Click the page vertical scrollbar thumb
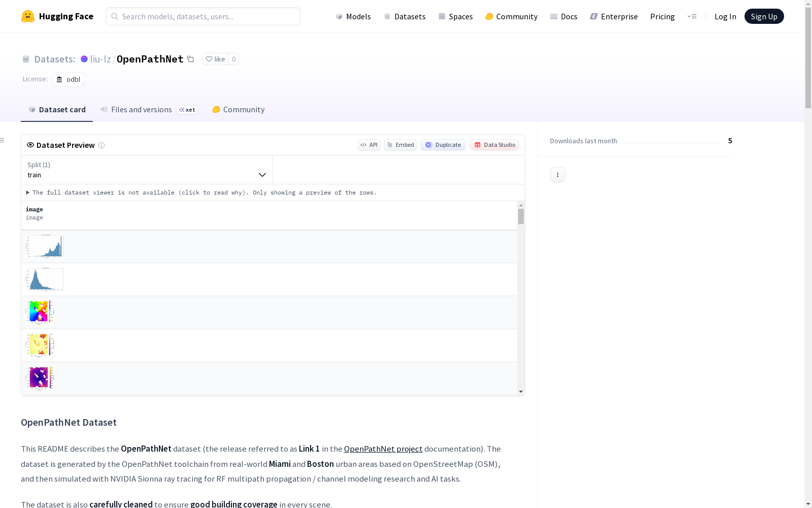The width and height of the screenshot is (812, 508). pyautogui.click(x=808, y=57)
